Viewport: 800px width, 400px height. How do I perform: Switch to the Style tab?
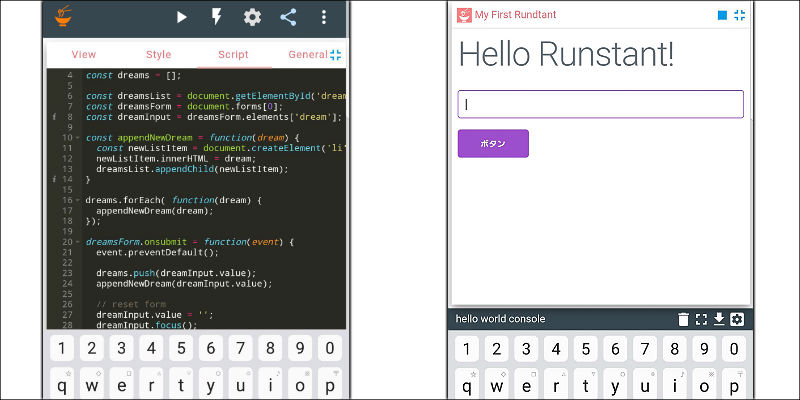[159, 55]
